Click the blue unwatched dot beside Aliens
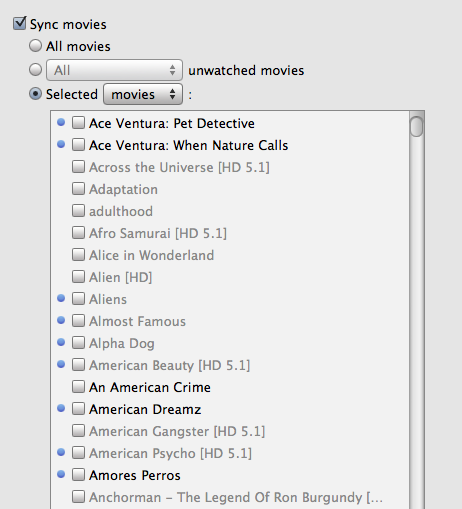462x509 pixels. [x=61, y=298]
